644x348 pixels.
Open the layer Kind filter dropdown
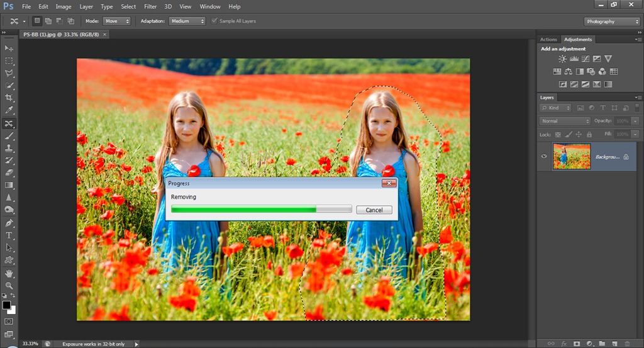click(x=555, y=108)
